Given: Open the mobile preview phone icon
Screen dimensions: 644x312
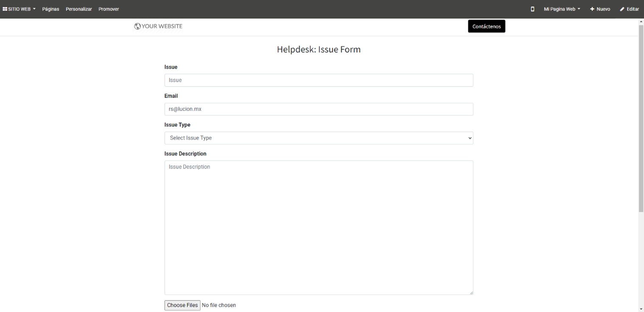Looking at the screenshot, I should (532, 9).
